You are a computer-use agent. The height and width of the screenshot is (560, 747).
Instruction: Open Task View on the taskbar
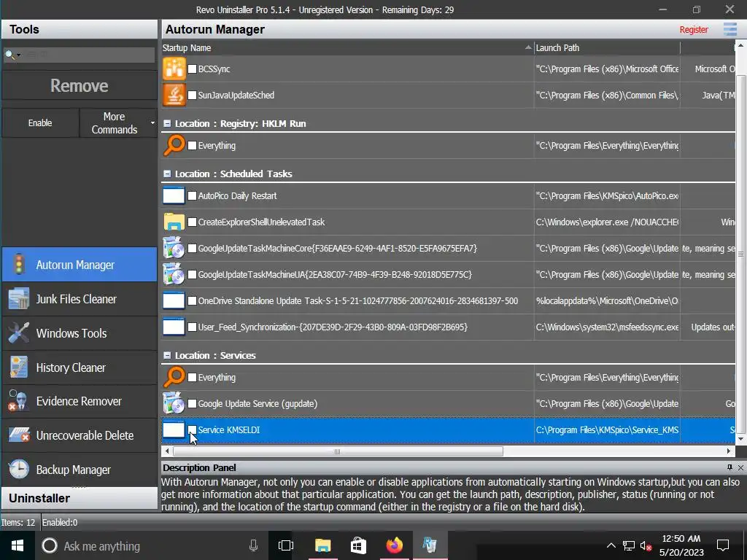pos(285,545)
